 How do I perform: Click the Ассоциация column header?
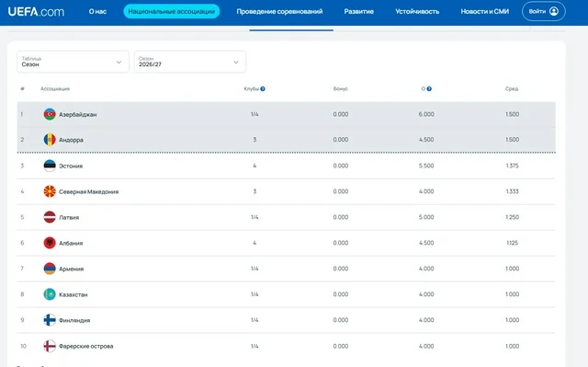click(55, 89)
